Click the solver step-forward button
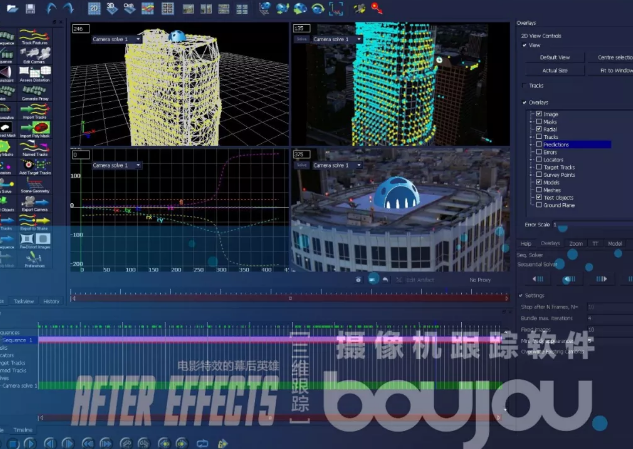633x449 pixels. click(x=601, y=279)
